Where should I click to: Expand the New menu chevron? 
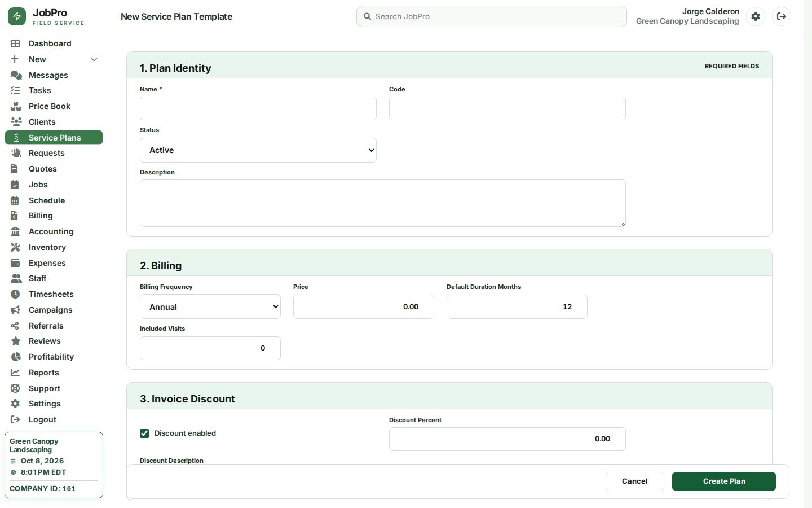(94, 59)
